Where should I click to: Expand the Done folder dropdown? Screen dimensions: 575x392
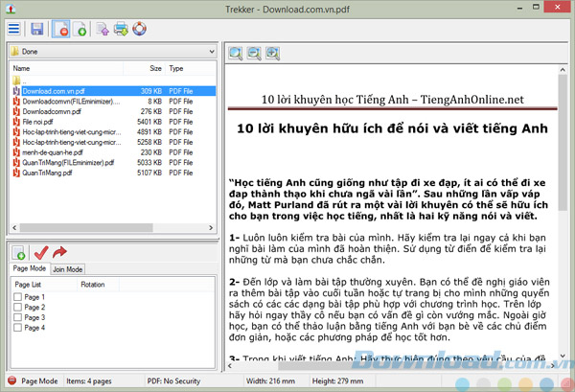click(212, 52)
